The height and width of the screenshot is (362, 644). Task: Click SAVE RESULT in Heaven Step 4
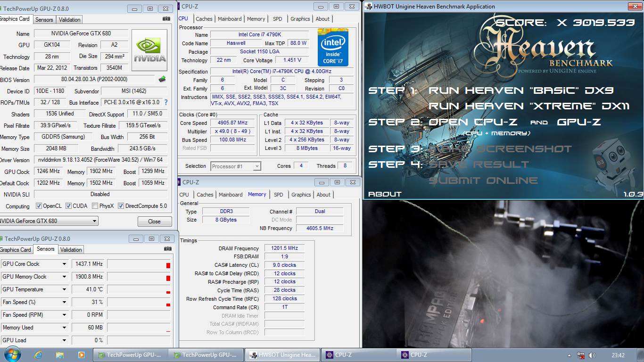click(479, 165)
